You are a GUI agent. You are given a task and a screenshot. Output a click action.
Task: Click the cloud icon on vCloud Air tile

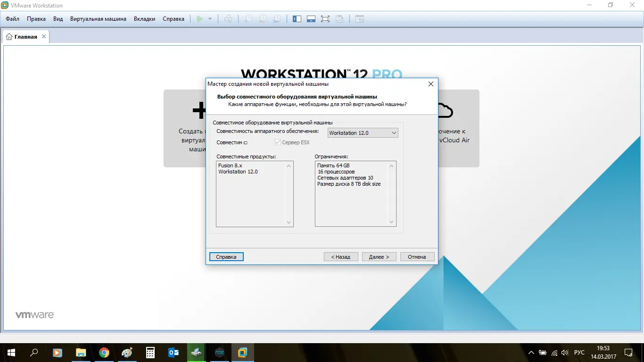pos(445,110)
